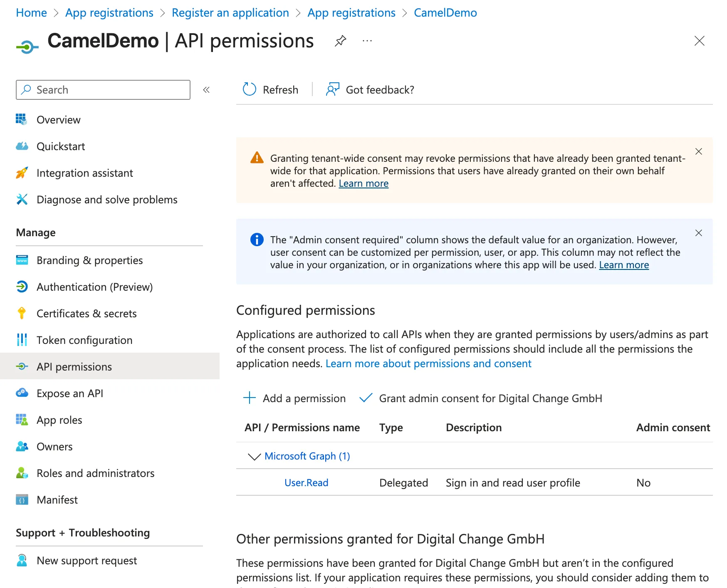Click the Add a permission button

point(294,398)
